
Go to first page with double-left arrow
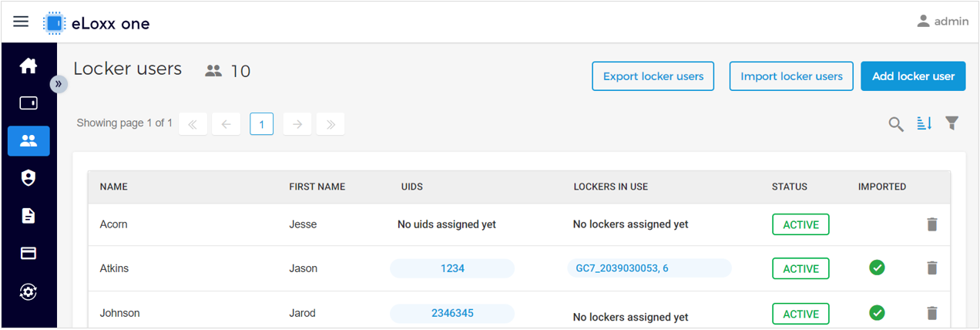coord(193,124)
